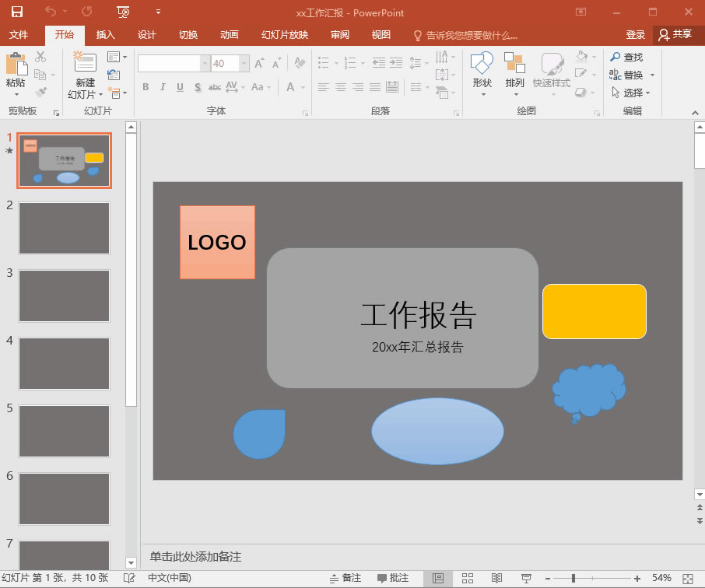Switch to Reading view in status bar
Image resolution: width=705 pixels, height=588 pixels.
pyautogui.click(x=496, y=578)
